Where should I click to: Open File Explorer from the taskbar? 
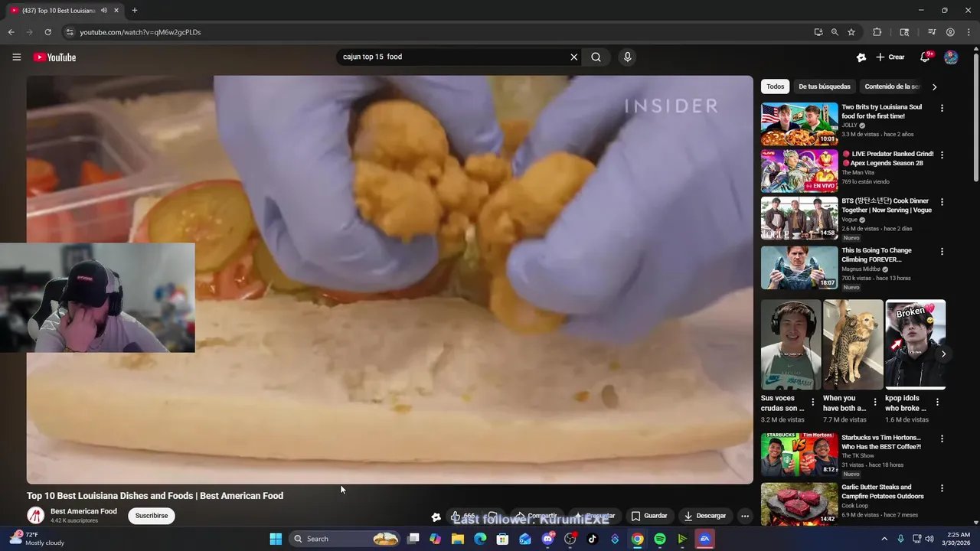click(x=458, y=539)
